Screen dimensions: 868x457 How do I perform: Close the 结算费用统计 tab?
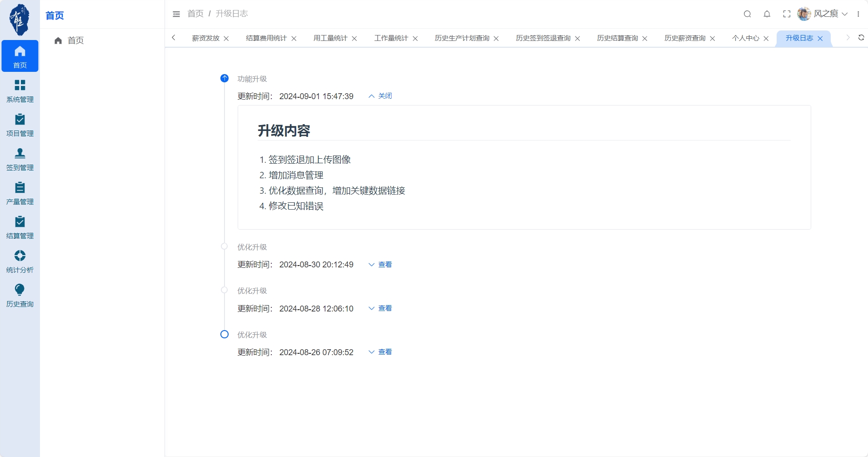pos(294,39)
